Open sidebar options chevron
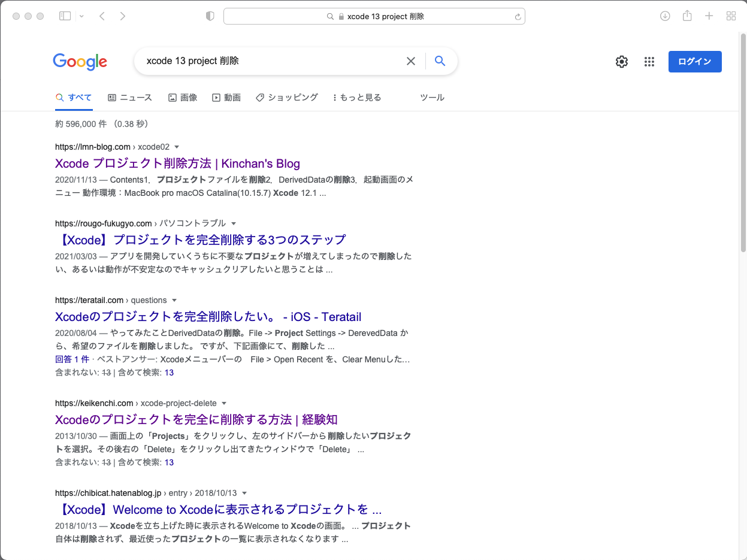The image size is (747, 560). coord(81,16)
